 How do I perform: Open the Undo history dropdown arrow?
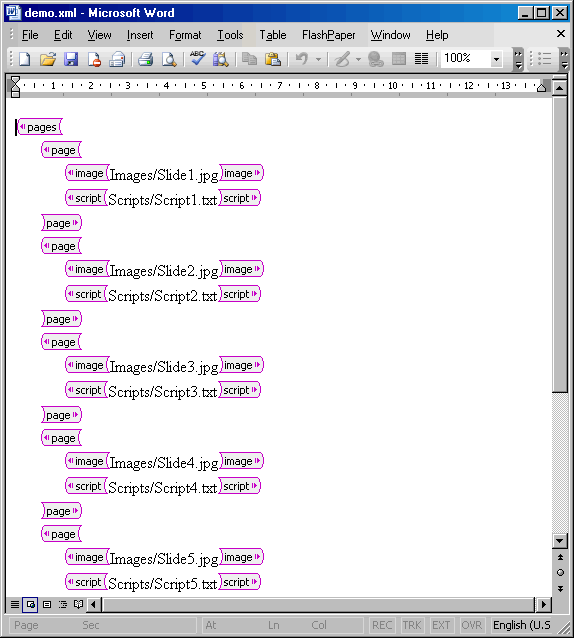pos(319,59)
